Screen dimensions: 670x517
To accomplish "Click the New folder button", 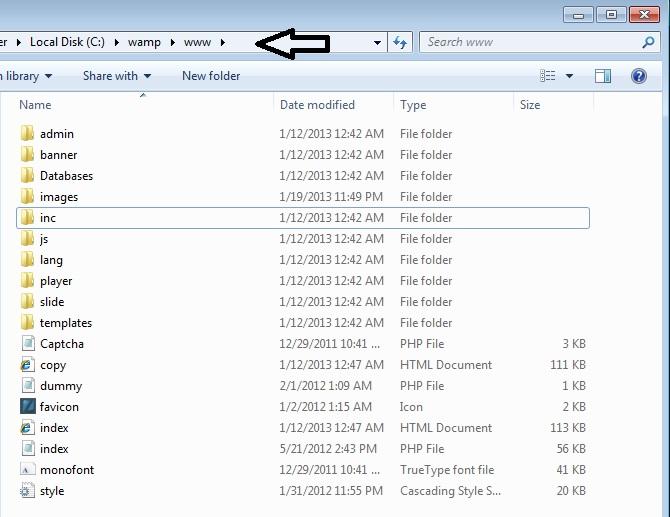I will tap(211, 76).
